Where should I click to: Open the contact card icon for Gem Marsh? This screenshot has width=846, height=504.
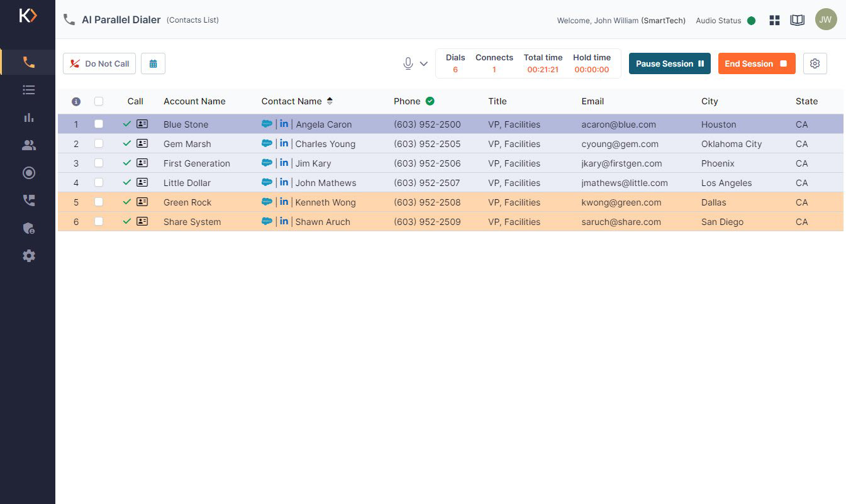142,143
